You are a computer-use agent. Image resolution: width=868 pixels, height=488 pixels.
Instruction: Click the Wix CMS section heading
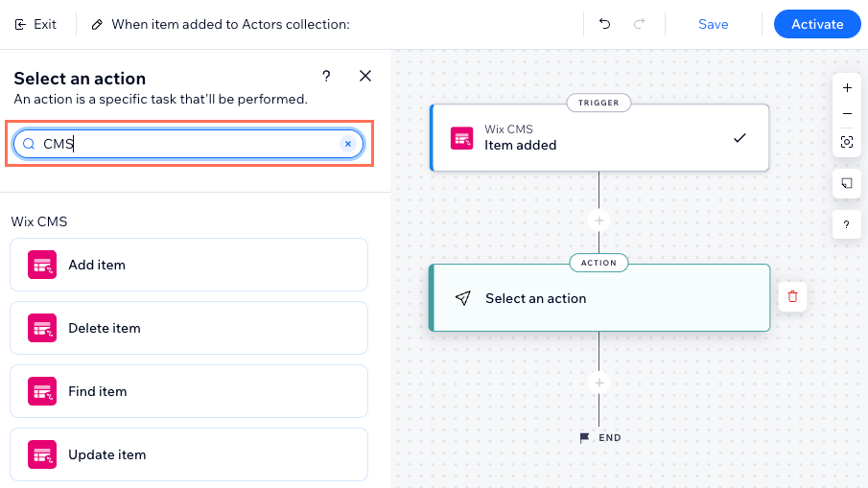[39, 221]
